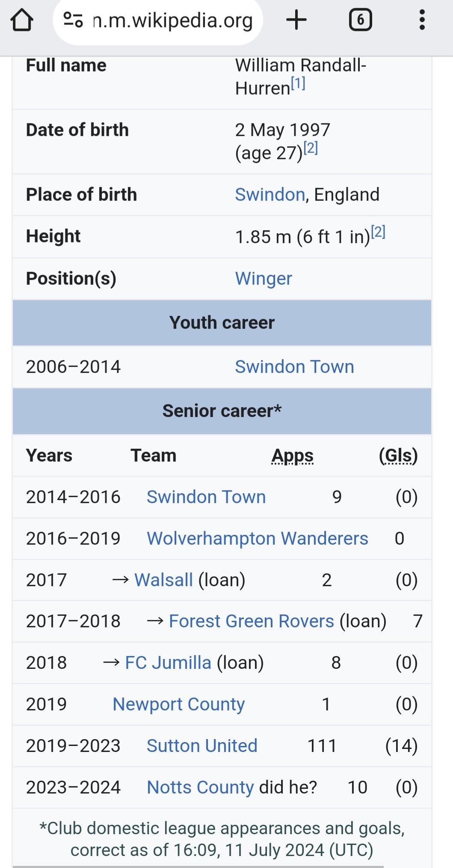Image resolution: width=453 pixels, height=868 pixels.
Task: Go to the Forest Green Rovers page
Action: [x=252, y=621]
